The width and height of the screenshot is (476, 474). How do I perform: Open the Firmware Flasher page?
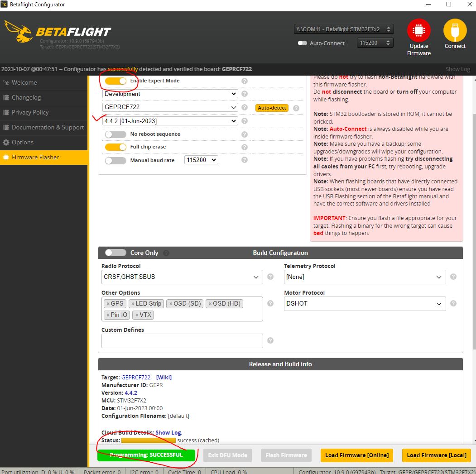pos(35,157)
